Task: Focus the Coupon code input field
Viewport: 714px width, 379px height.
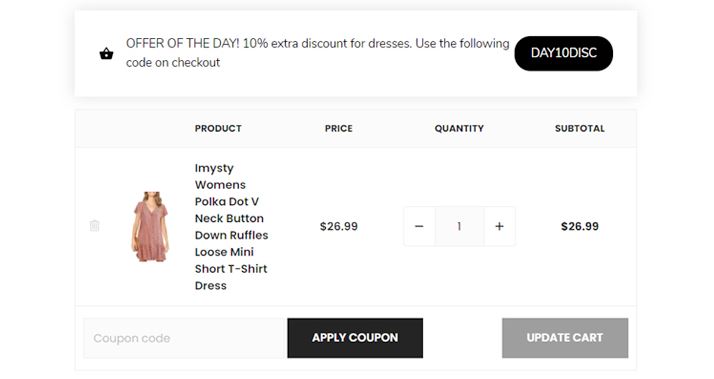Action: [185, 338]
